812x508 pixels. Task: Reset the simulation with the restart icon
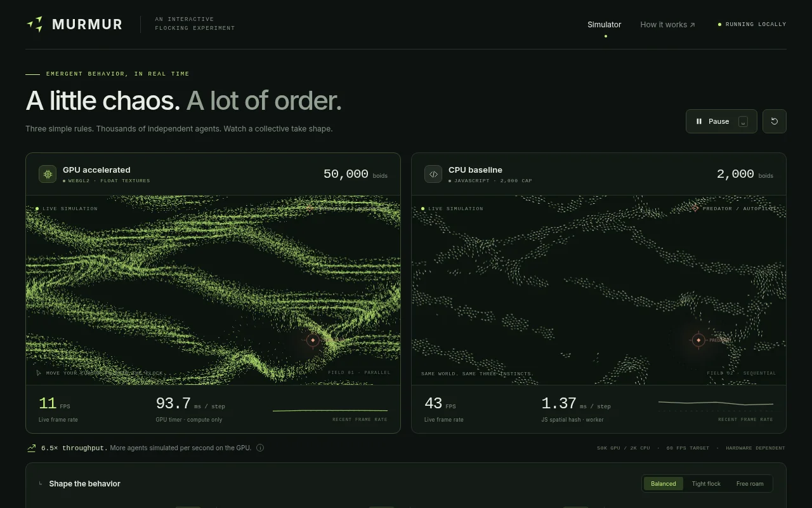[x=775, y=121]
